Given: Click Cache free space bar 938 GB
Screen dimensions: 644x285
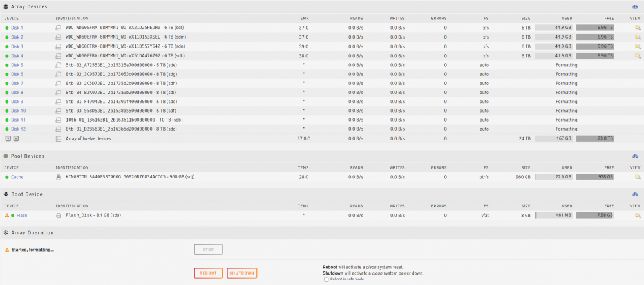Looking at the screenshot, I should click(x=595, y=177).
